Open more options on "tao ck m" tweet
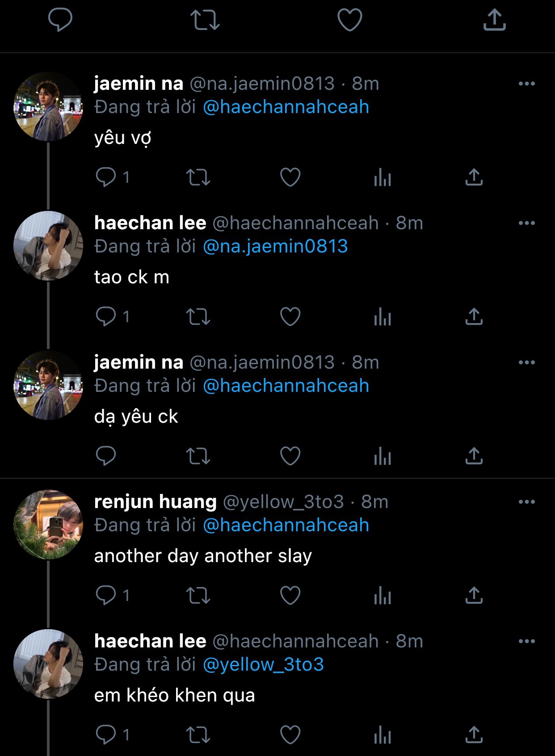The width and height of the screenshot is (555, 756). click(x=527, y=223)
